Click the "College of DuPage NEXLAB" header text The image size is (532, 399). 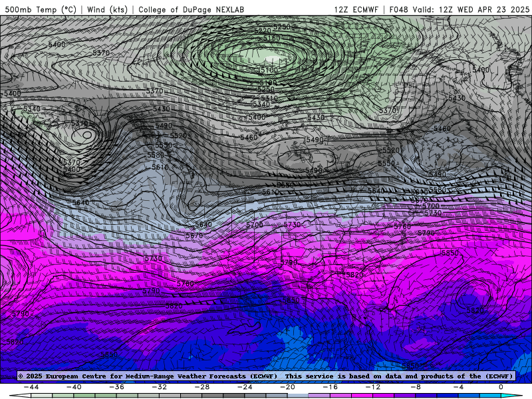point(191,9)
